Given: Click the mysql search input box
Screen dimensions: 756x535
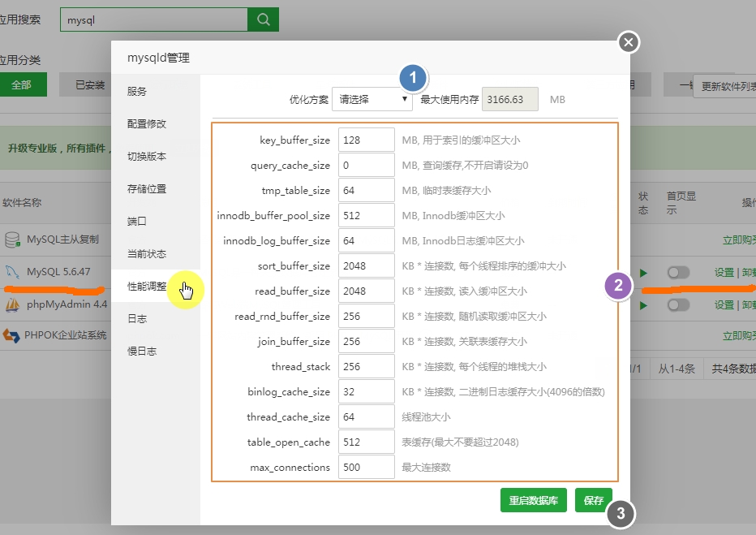Looking at the screenshot, I should coord(150,18).
